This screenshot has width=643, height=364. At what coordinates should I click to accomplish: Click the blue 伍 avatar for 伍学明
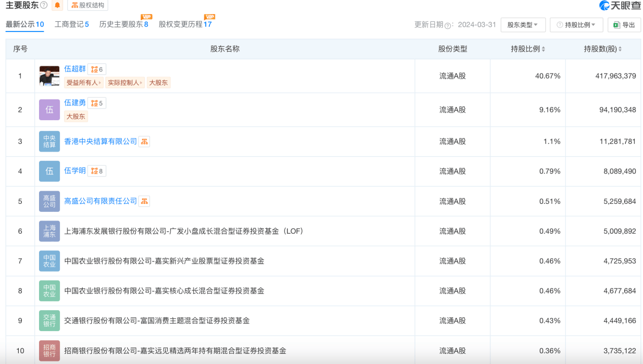pos(49,171)
